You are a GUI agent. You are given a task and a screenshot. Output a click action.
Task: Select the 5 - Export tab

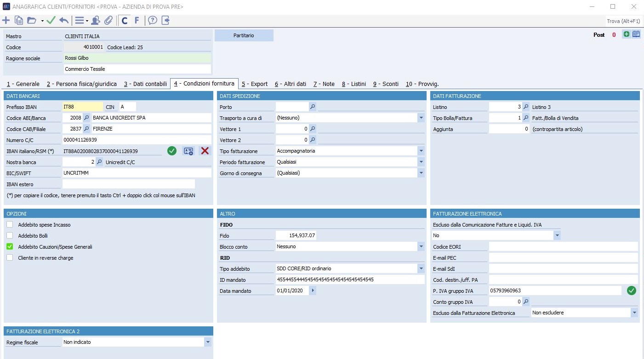[255, 84]
